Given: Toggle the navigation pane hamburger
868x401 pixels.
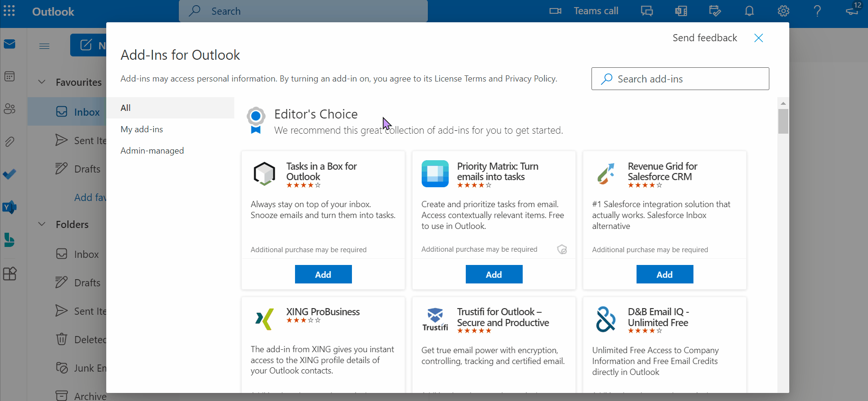Looking at the screenshot, I should [45, 46].
